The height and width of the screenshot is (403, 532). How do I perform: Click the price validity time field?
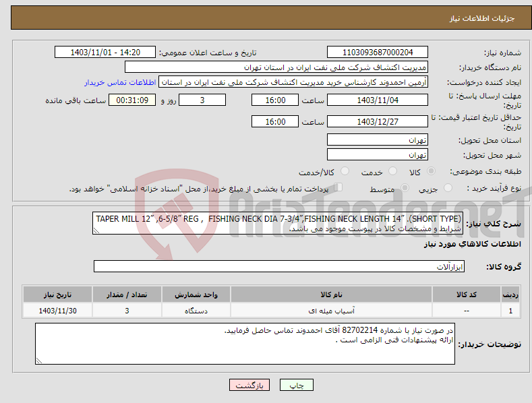[275, 121]
